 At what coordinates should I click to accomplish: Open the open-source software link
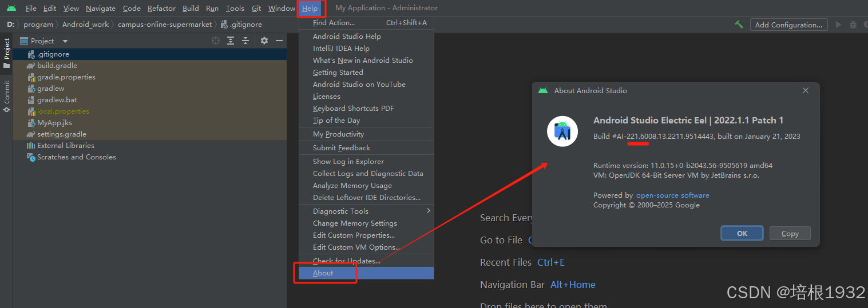pyautogui.click(x=673, y=195)
